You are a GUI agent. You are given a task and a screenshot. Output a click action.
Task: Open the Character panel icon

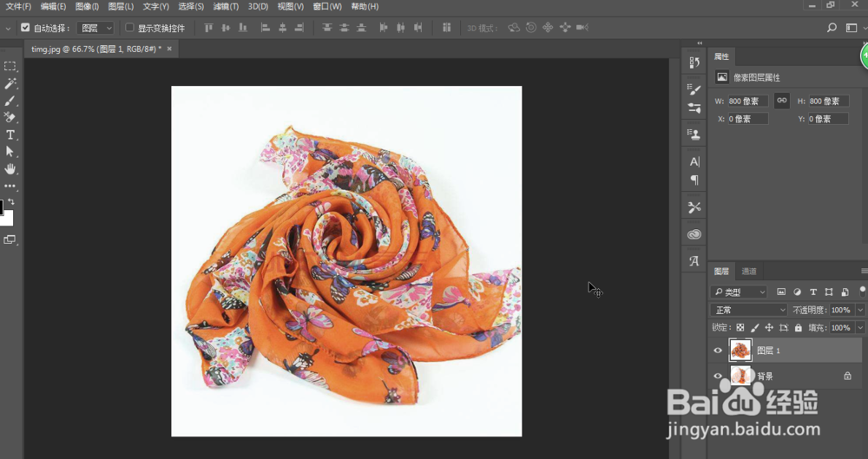click(694, 161)
